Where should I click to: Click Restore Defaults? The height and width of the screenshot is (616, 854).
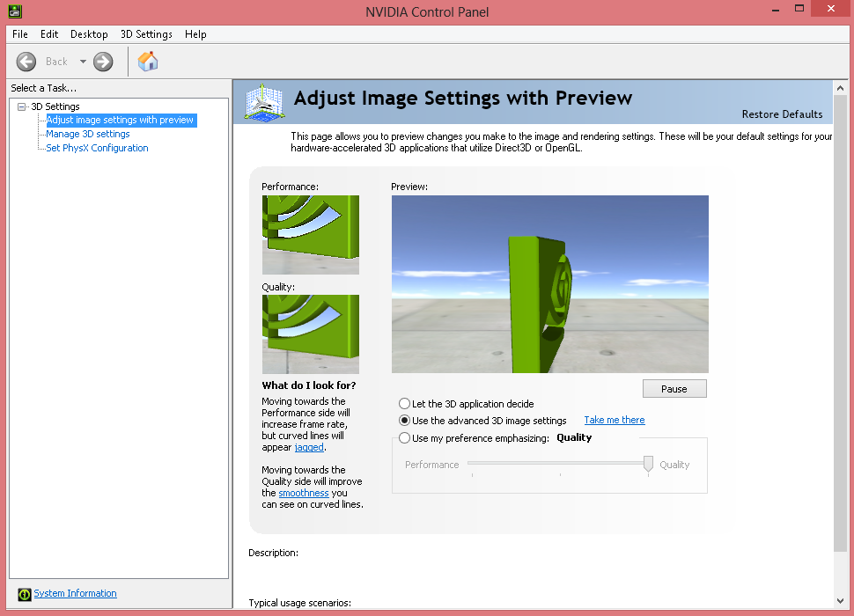tap(782, 114)
